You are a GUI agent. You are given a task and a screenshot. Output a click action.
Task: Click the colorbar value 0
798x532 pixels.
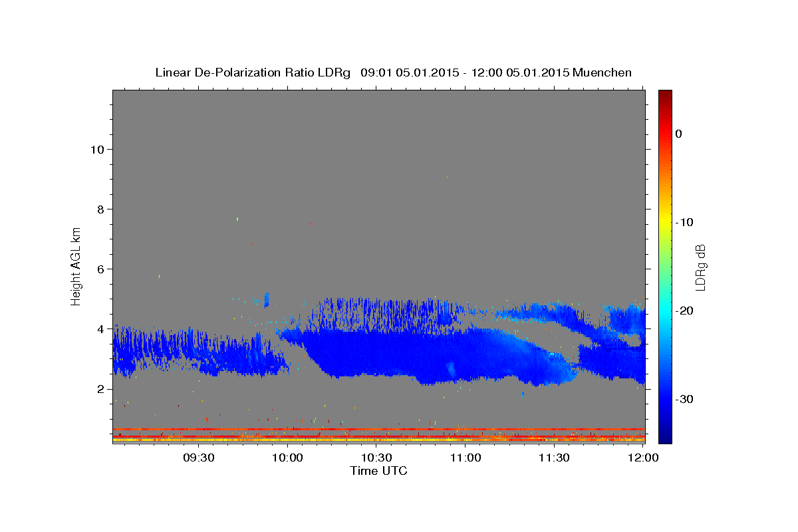679,134
